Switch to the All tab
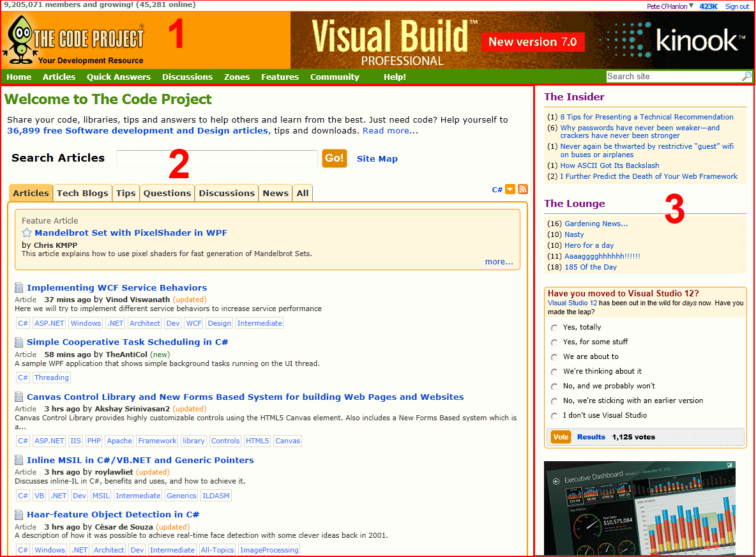756x557 pixels. click(x=302, y=193)
